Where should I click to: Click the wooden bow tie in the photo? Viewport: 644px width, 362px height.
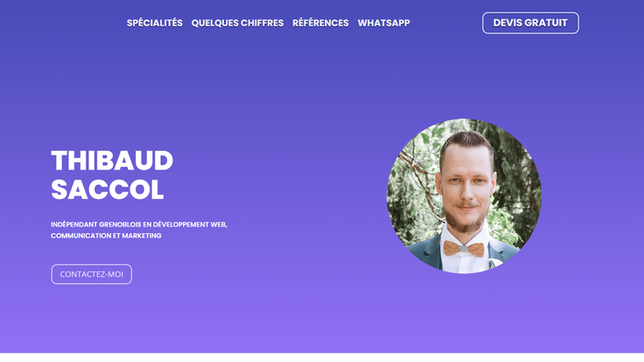coord(463,248)
